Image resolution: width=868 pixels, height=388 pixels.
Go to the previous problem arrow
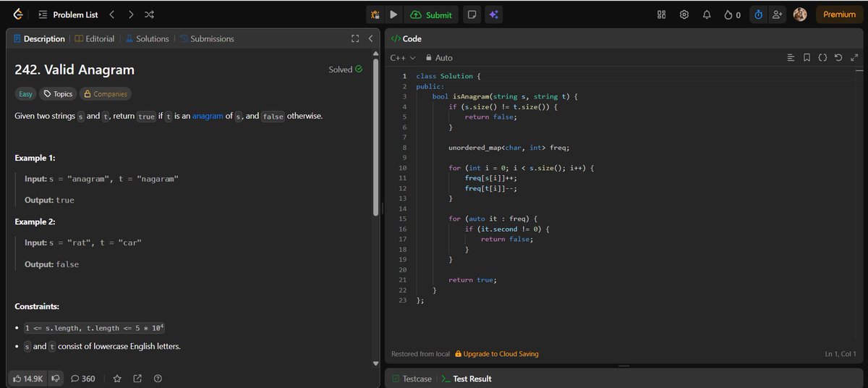pos(111,14)
